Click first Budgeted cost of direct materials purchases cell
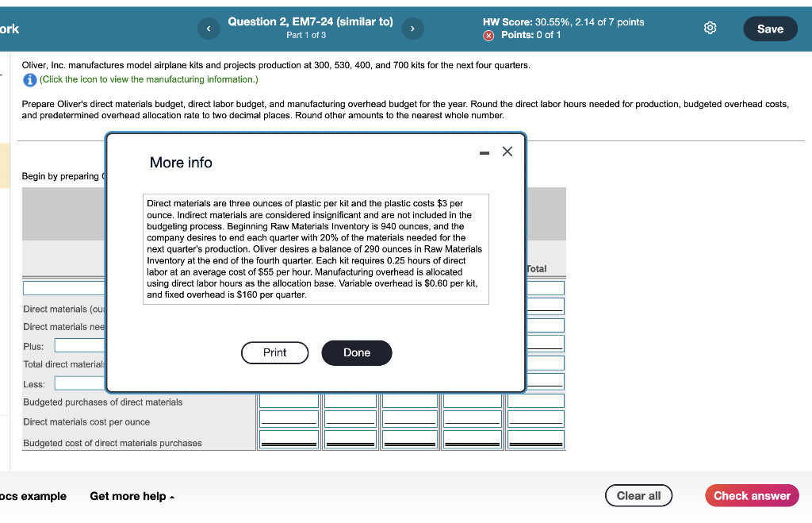The height and width of the screenshot is (523, 812). click(289, 440)
